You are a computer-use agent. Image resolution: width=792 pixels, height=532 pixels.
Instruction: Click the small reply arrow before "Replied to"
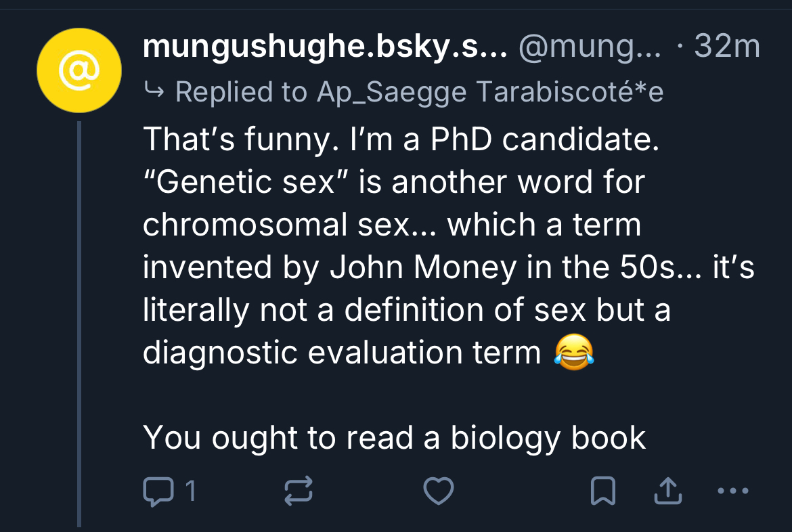154,91
